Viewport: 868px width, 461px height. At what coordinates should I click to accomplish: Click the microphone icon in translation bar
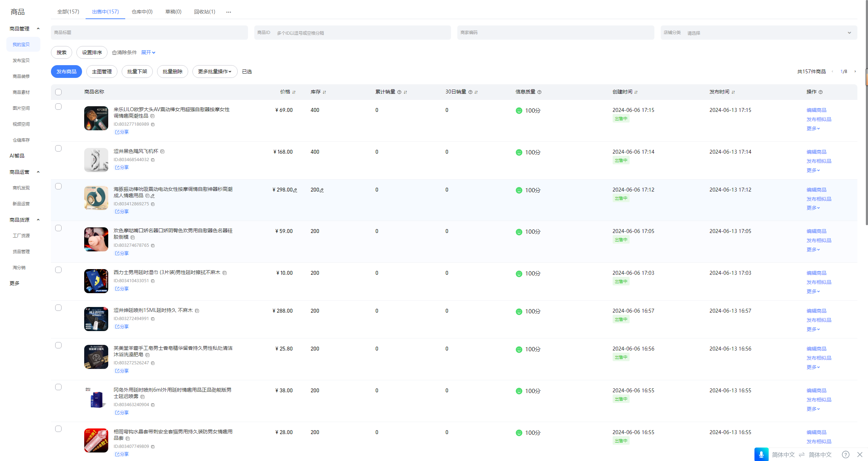tap(761, 454)
